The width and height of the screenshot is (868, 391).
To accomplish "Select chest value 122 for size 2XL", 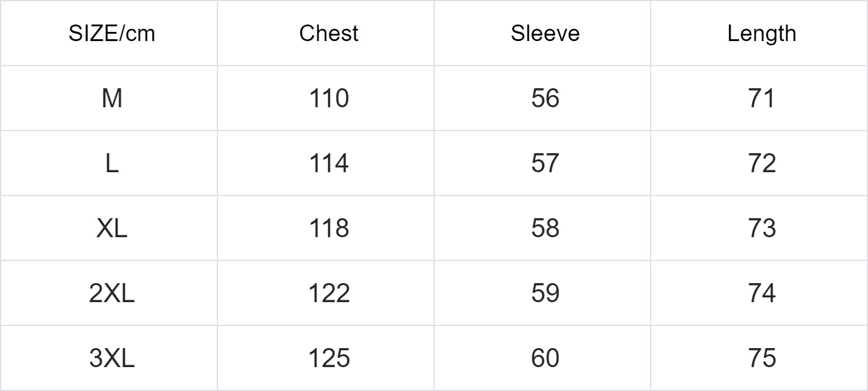I will coord(329,293).
